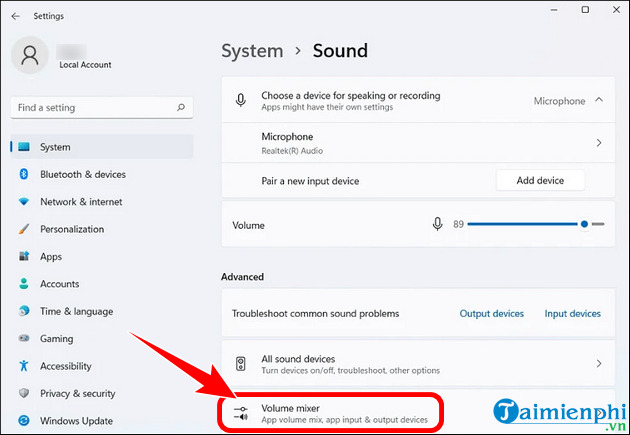This screenshot has width=630, height=435.
Task: Click the Microphone value label at right
Action: point(559,101)
